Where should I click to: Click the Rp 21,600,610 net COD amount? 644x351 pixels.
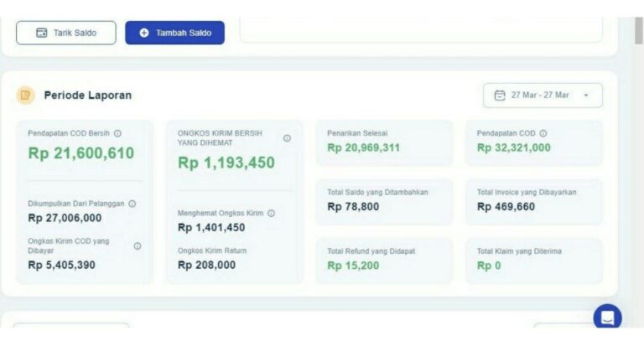80,153
